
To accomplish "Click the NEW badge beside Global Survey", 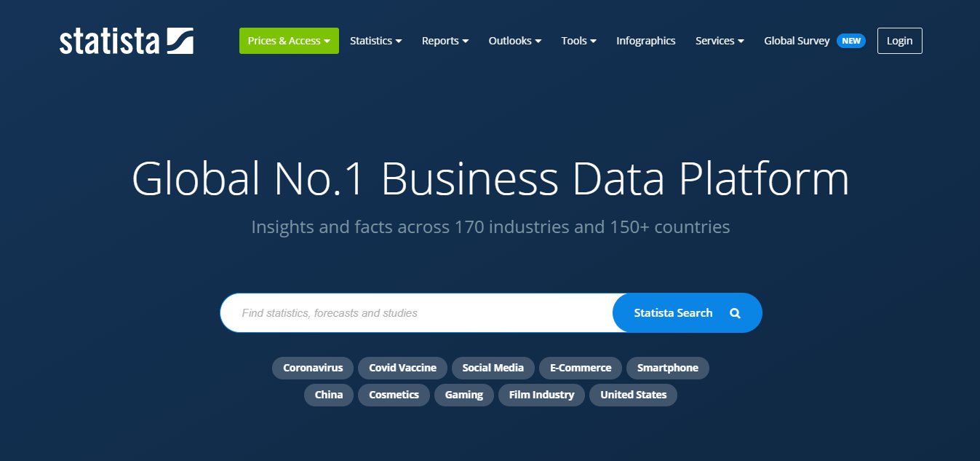I will 850,41.
